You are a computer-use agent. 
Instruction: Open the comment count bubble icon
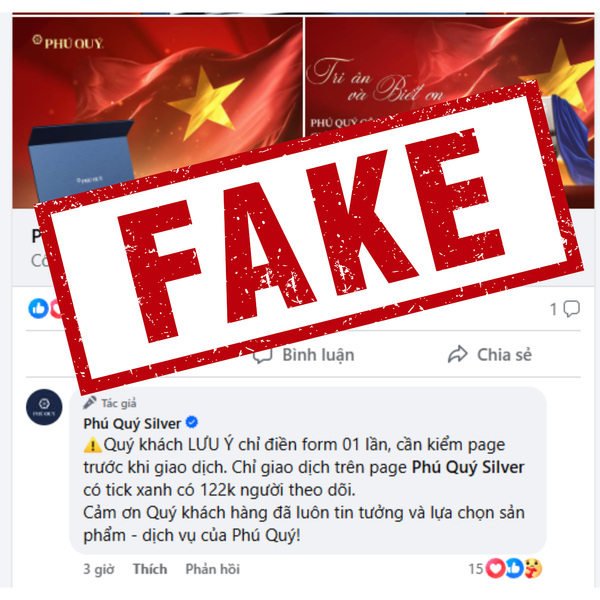tap(572, 309)
